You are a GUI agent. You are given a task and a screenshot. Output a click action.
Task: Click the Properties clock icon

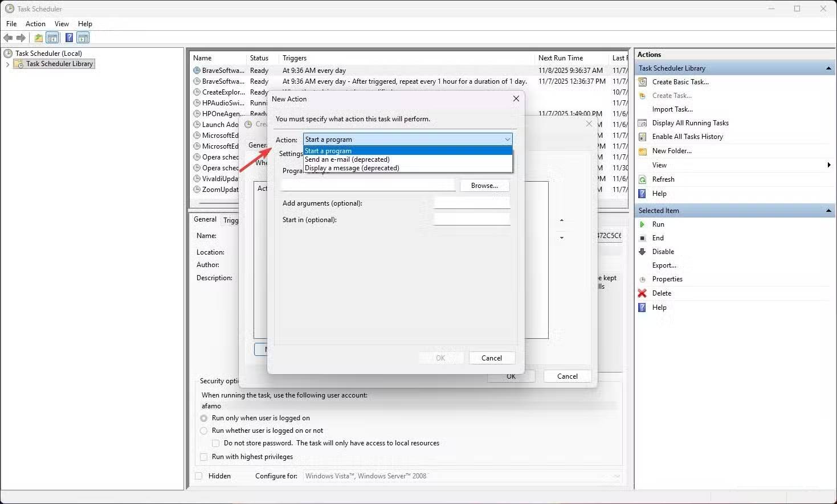(643, 279)
